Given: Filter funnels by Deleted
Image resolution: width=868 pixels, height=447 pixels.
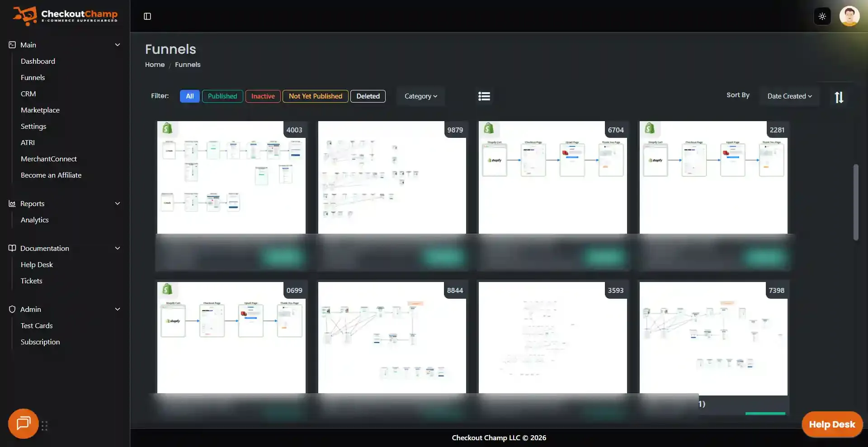Looking at the screenshot, I should [x=368, y=96].
